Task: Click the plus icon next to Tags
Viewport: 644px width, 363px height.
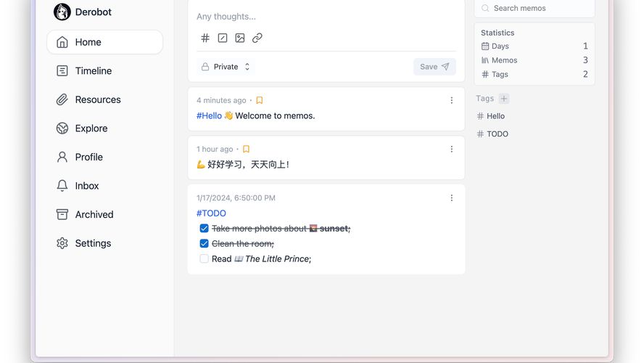Action: tap(504, 99)
